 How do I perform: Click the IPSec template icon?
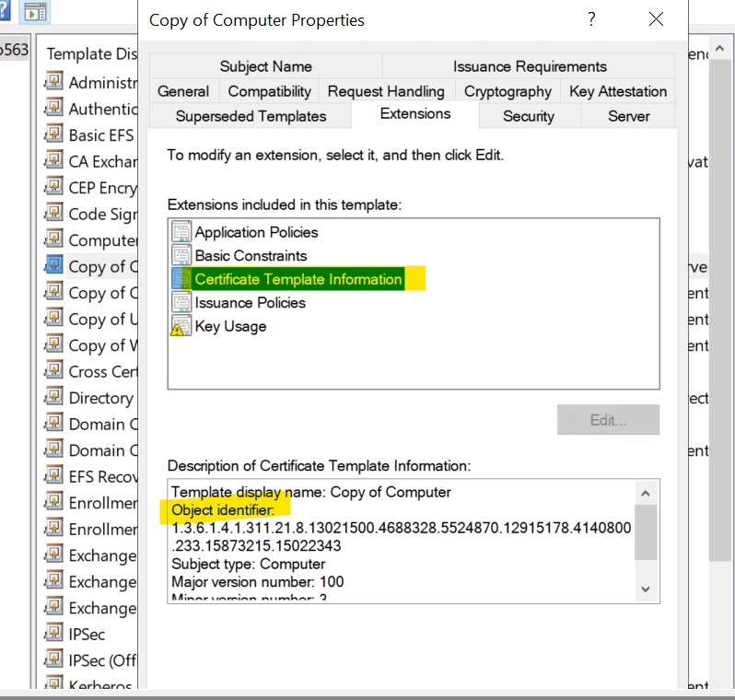[54, 632]
